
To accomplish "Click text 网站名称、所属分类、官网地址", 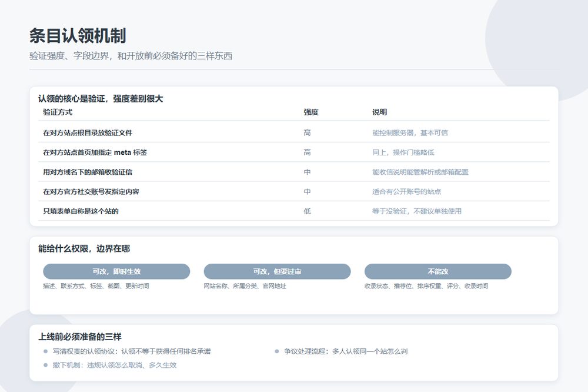I will (245, 285).
